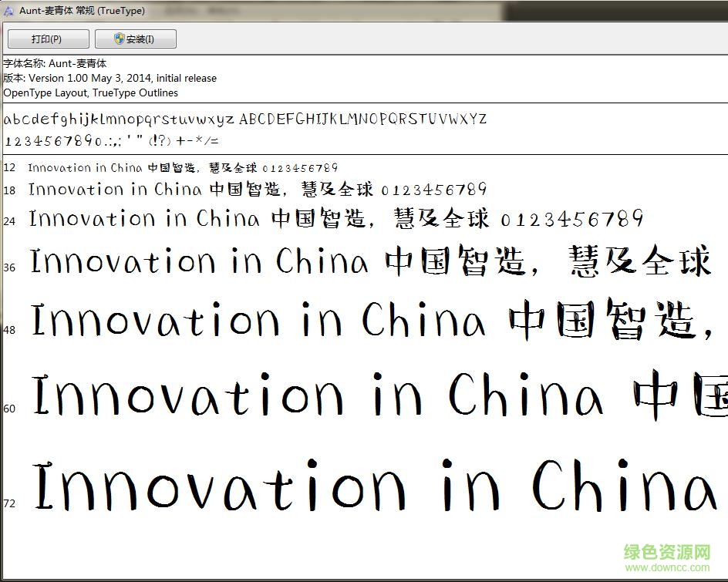Click the OpenType Layout, TrueType Outlines line

click(x=90, y=93)
